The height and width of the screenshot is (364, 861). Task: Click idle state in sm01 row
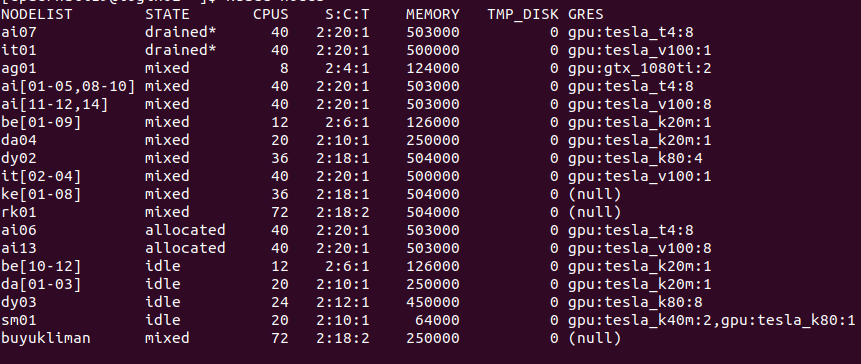click(163, 321)
